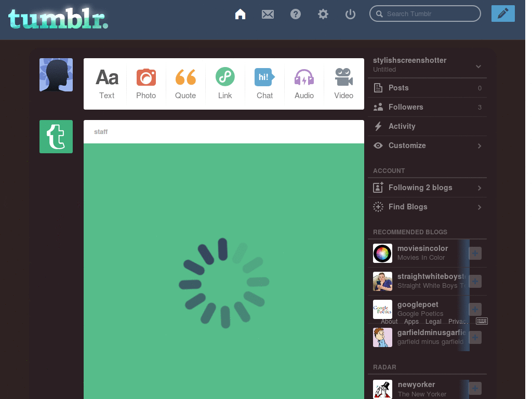Click the keyboard shortcuts icon
Image resolution: width=532 pixels, height=399 pixels.
(x=482, y=321)
